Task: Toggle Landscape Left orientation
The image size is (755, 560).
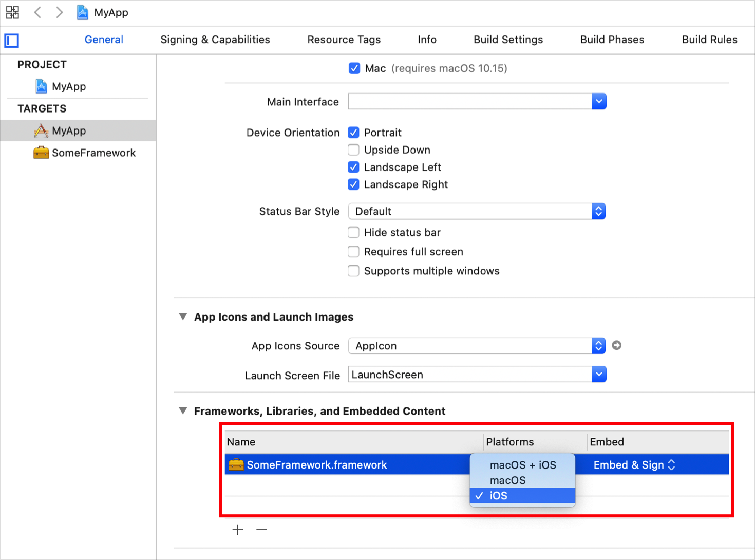Action: [x=353, y=167]
